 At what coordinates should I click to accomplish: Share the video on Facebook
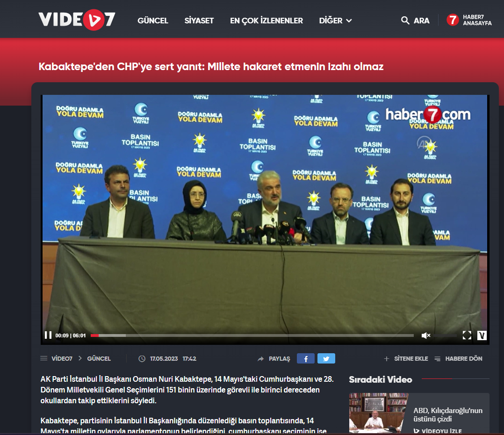click(x=305, y=359)
